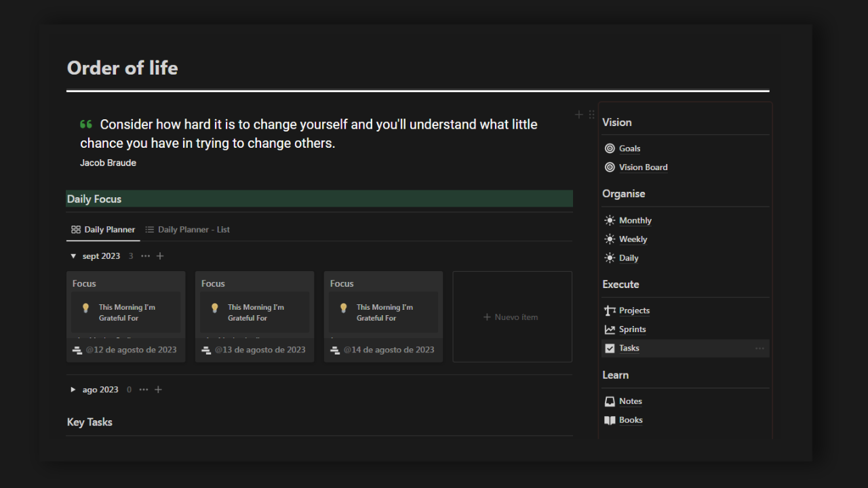
Task: Open options menu for ago 2023 group
Action: 143,390
